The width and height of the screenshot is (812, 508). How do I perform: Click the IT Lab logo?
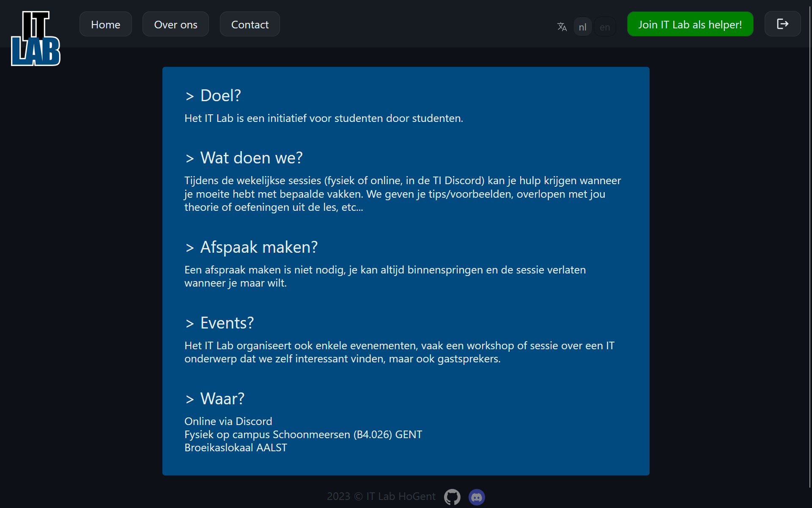coord(36,39)
